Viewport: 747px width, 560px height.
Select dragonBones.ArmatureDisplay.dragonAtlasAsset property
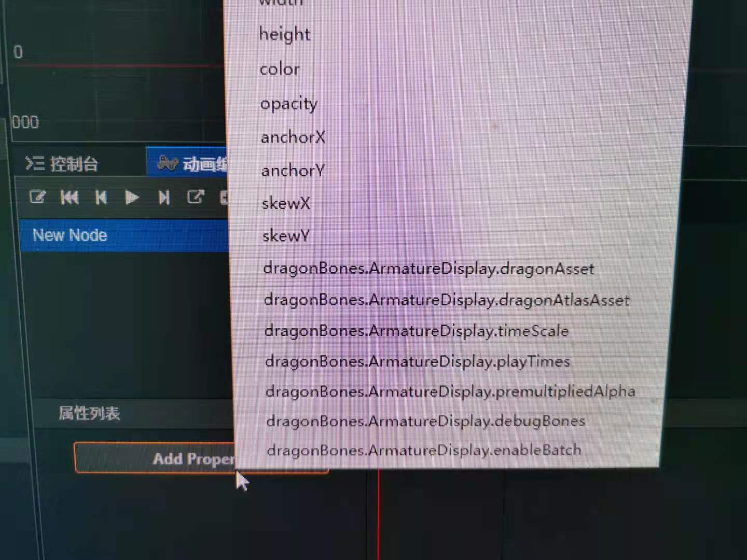pyautogui.click(x=446, y=300)
